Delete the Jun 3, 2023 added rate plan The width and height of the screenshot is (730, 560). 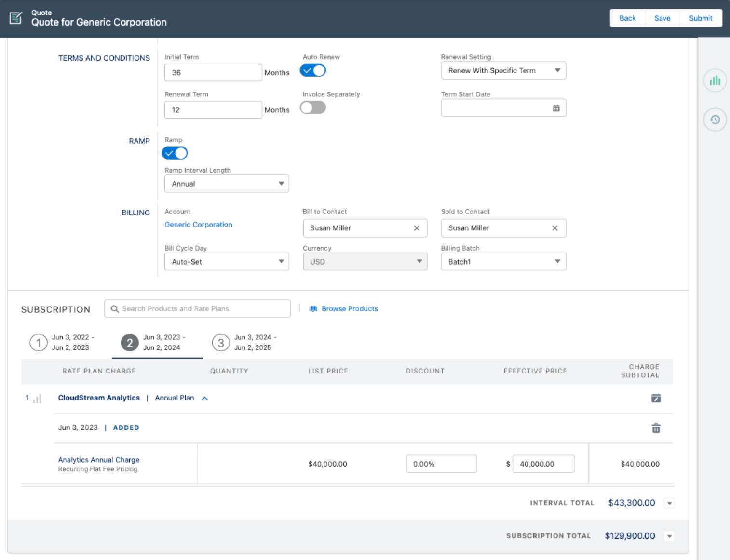coord(656,428)
